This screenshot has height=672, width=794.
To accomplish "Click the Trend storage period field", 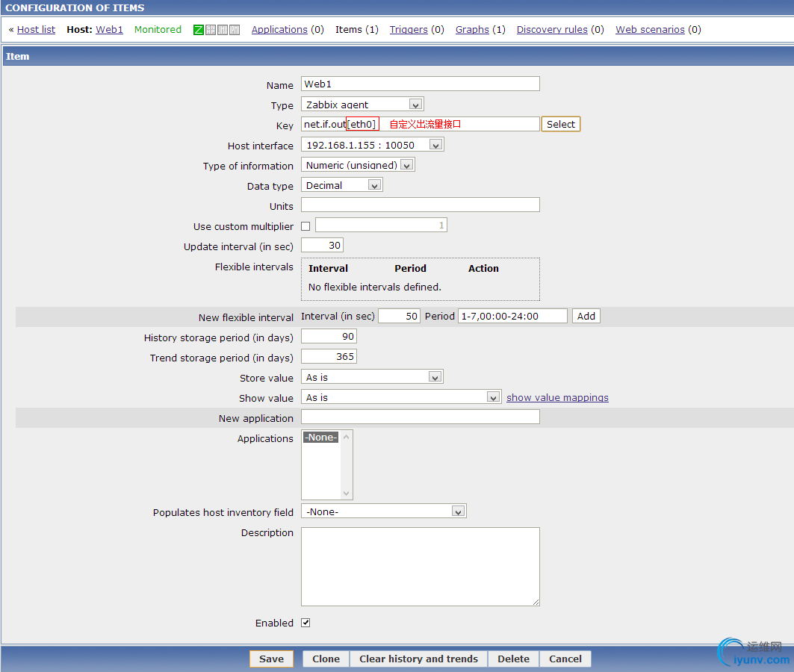I will point(329,357).
